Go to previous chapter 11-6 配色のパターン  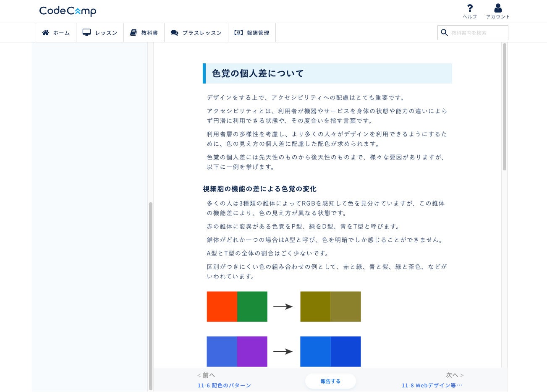(224, 385)
